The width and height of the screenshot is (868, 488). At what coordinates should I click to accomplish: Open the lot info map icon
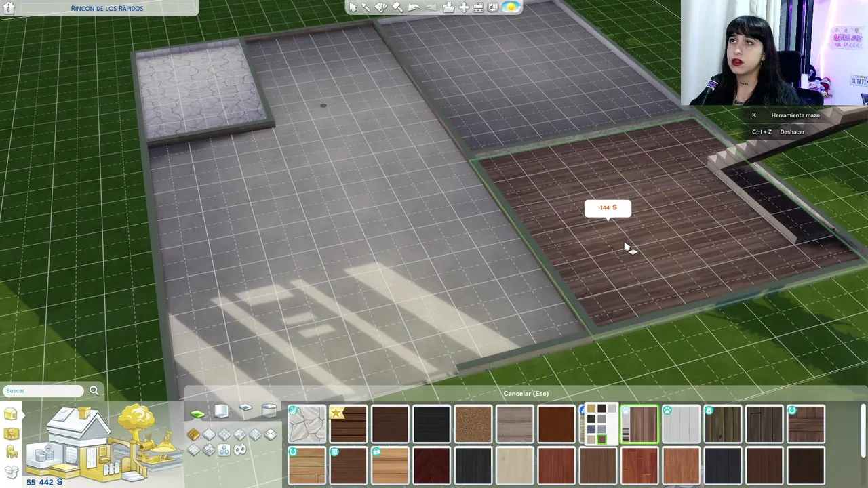point(493,7)
